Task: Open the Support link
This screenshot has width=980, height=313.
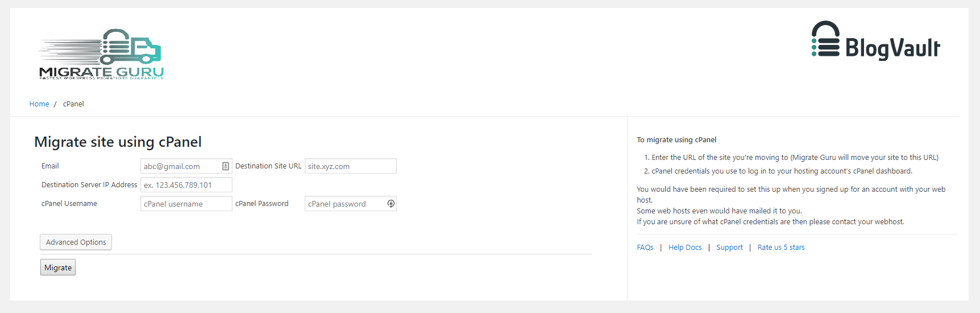Action: coord(729,248)
